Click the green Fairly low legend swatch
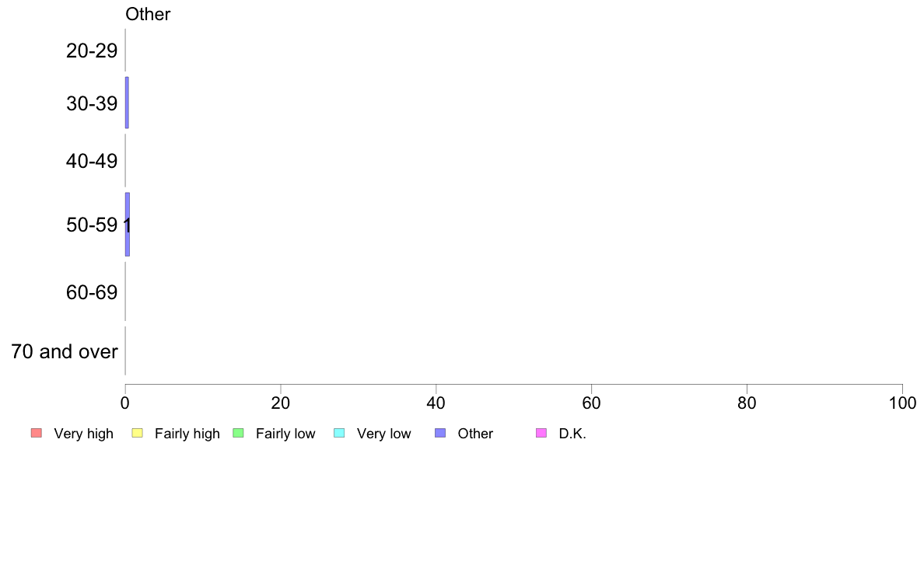Viewport: 924px width, 572px height. [238, 433]
